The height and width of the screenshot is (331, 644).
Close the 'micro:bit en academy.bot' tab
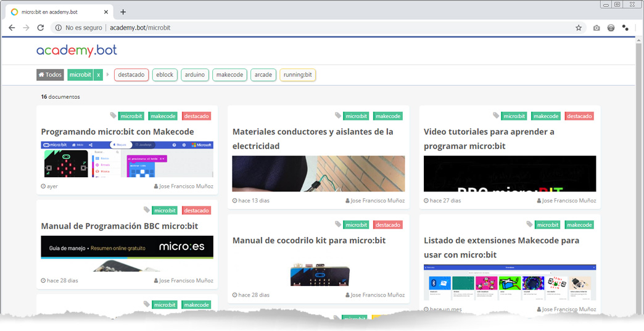(x=106, y=12)
